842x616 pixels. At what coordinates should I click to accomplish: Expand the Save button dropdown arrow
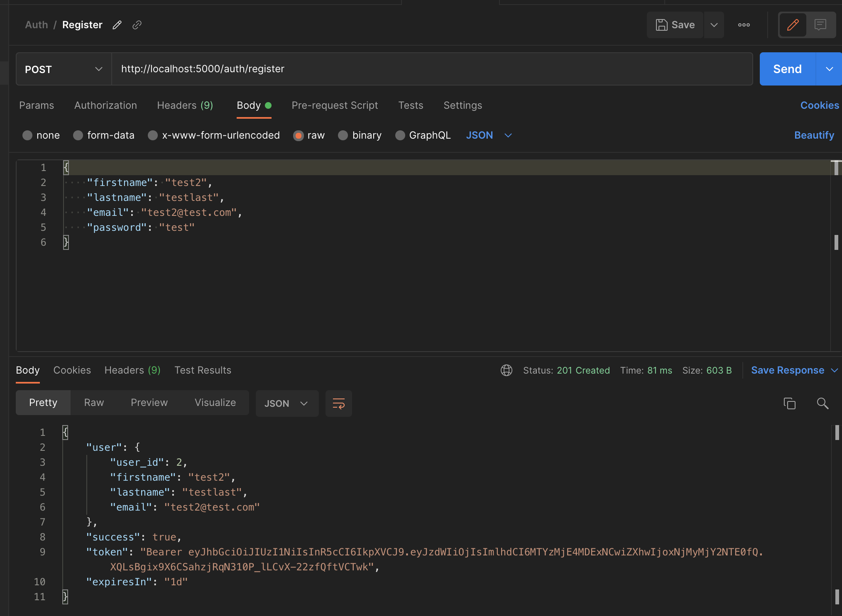(x=714, y=25)
